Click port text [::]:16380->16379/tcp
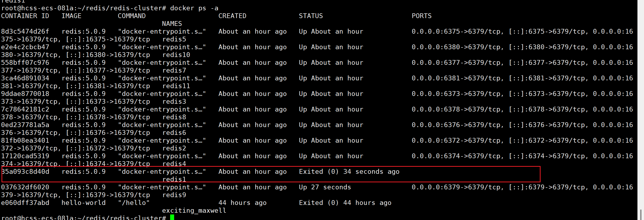 click(108, 55)
